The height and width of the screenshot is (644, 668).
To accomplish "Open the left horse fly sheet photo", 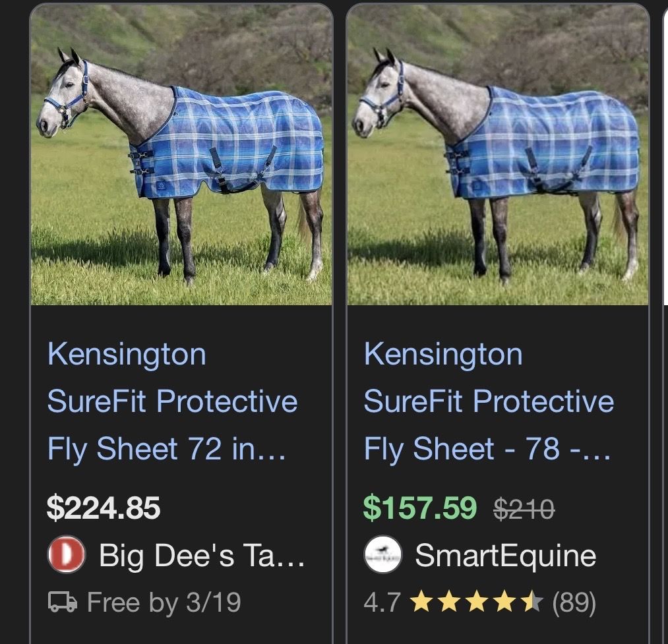I will coord(181,155).
